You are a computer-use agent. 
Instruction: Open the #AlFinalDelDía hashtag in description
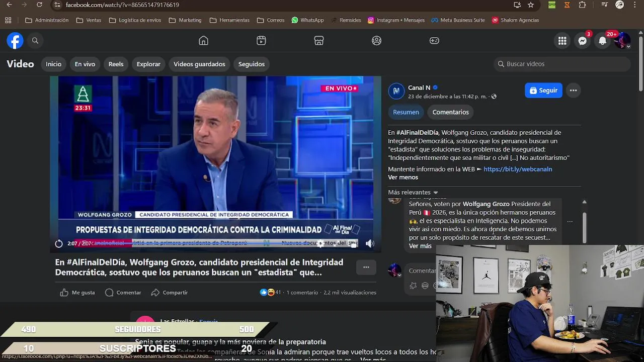(417, 133)
